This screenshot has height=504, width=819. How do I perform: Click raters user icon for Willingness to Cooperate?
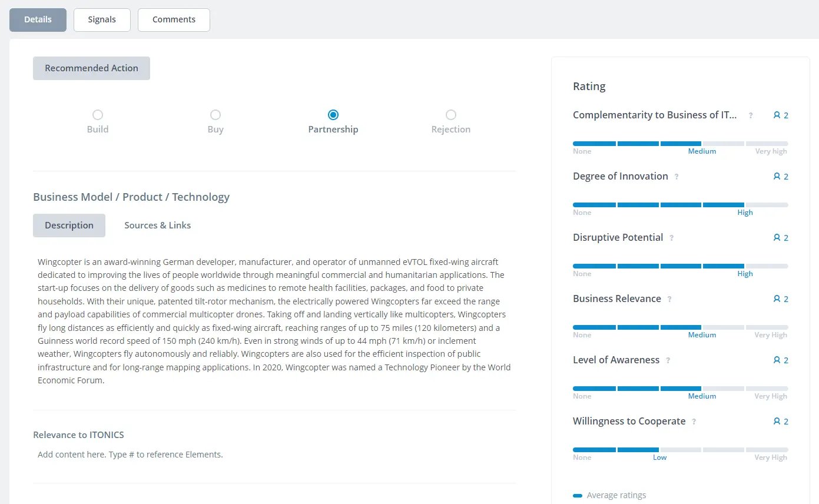click(777, 422)
